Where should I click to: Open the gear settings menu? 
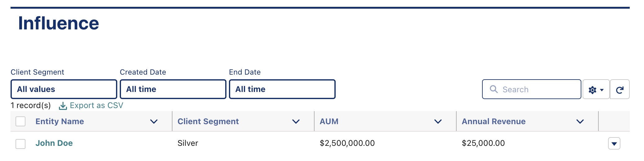click(596, 89)
